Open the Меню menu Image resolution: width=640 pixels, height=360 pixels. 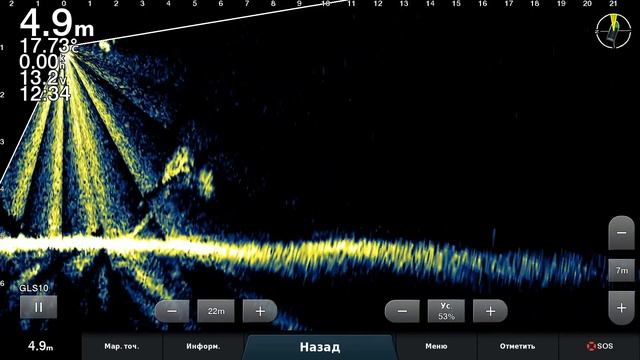pyautogui.click(x=436, y=347)
